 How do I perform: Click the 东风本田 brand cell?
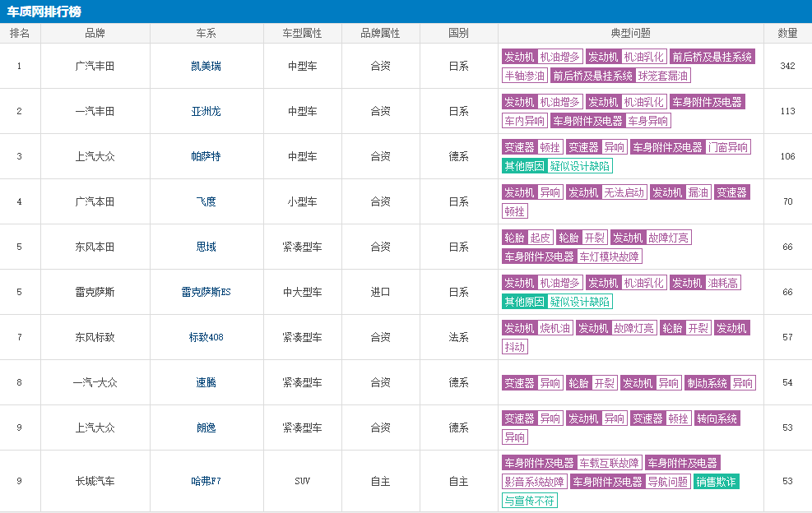95,247
